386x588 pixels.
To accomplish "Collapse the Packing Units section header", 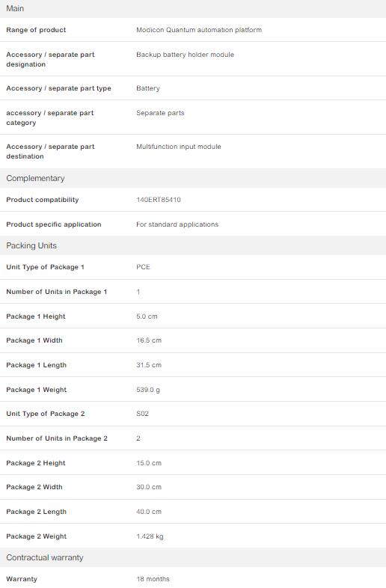I will click(193, 245).
